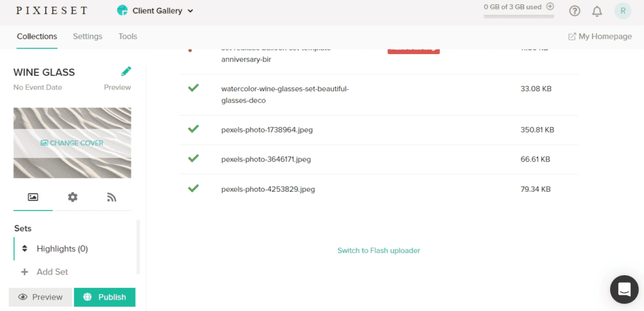Open the photos tab image icon

tap(33, 197)
